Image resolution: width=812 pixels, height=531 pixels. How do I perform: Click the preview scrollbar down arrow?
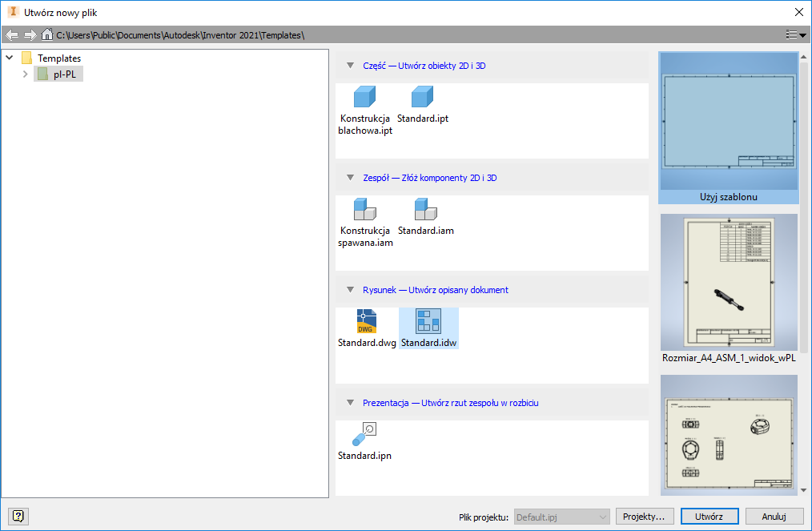803,489
